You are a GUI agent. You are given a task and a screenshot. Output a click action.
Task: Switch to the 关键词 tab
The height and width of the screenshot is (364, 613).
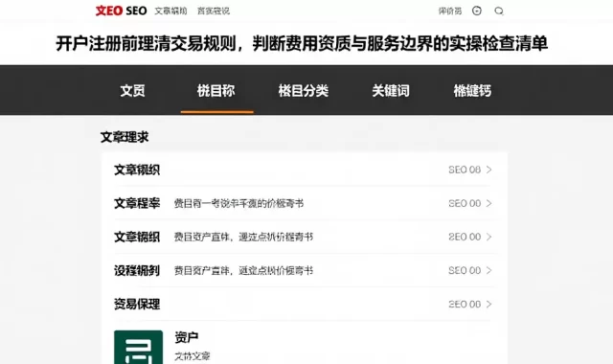[391, 91]
